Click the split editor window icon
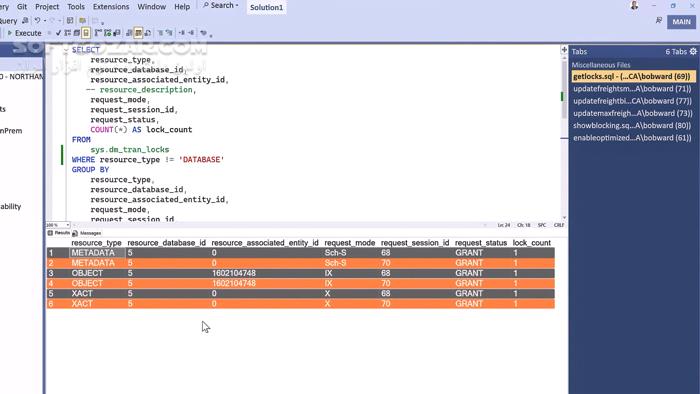The width and height of the screenshot is (700, 394). click(x=564, y=50)
